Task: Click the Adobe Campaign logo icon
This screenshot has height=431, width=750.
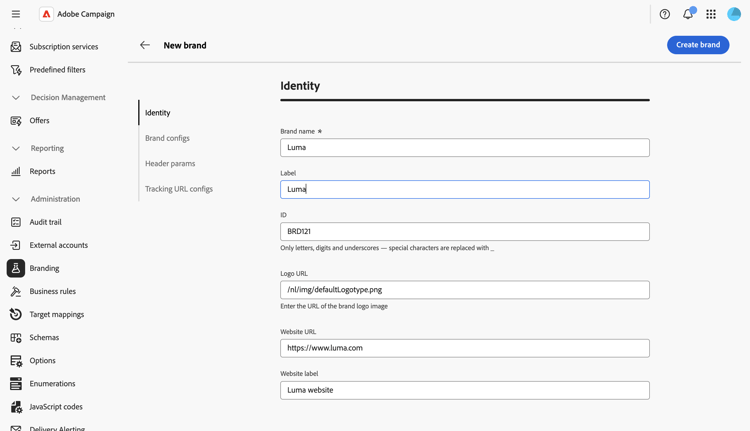Action: click(46, 14)
